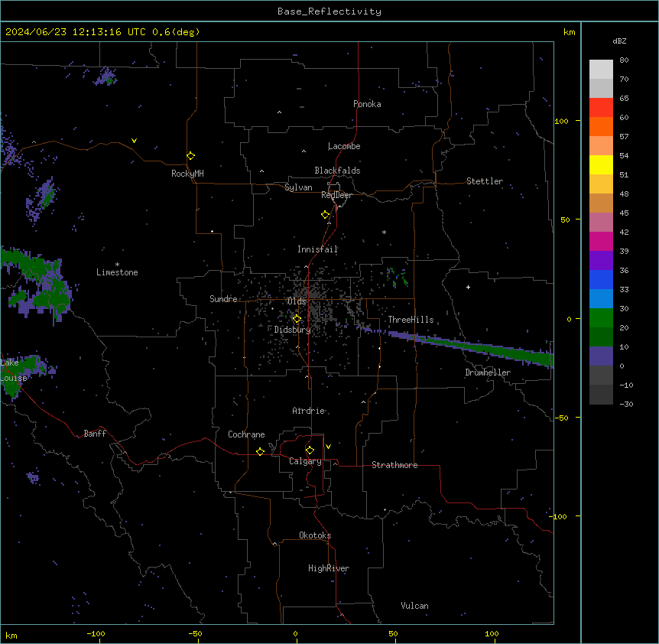
Task: Click the 45 value on the dBZ legend
Action: point(624,213)
